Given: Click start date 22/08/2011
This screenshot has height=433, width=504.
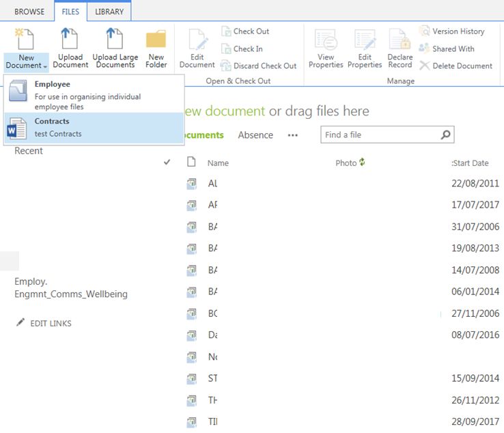Looking at the screenshot, I should click(x=475, y=184).
